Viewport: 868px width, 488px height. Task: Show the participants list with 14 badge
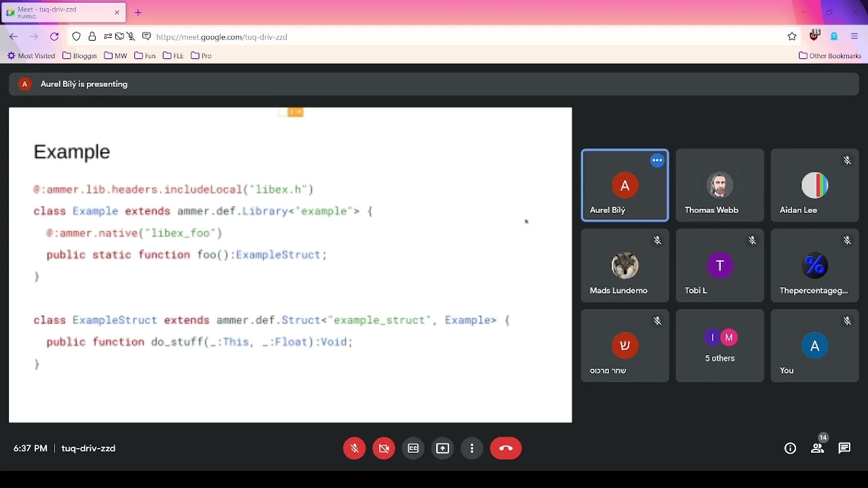point(819,447)
